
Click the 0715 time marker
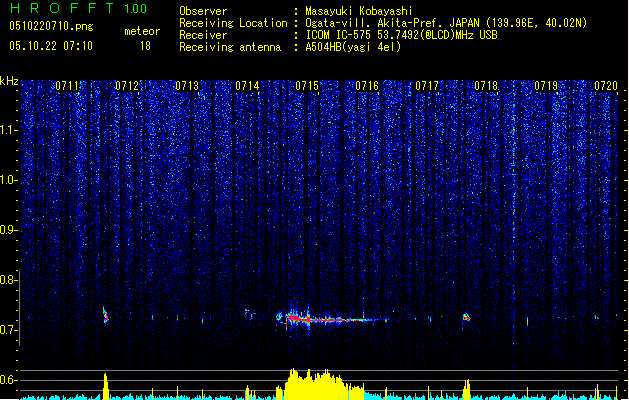[x=307, y=86]
